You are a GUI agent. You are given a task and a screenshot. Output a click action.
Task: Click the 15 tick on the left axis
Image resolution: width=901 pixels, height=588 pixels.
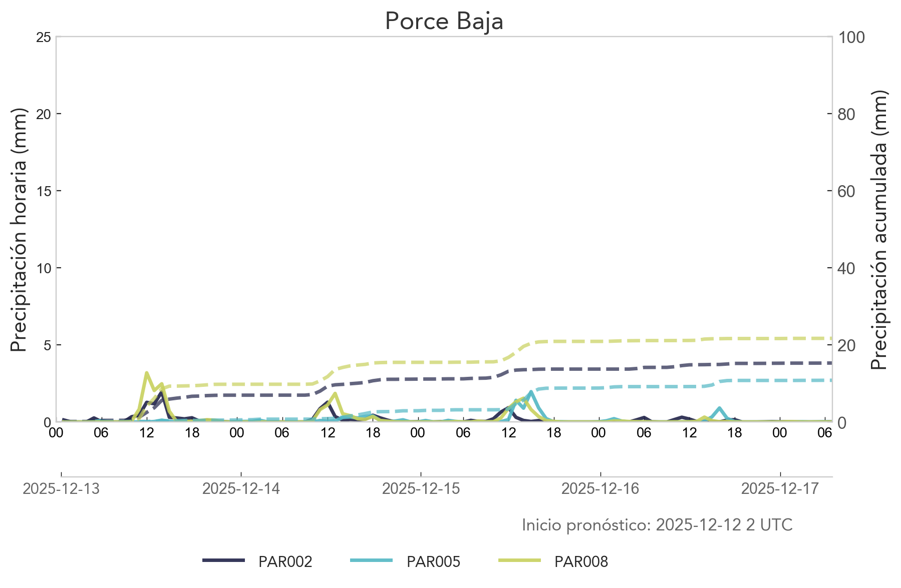click(44, 191)
